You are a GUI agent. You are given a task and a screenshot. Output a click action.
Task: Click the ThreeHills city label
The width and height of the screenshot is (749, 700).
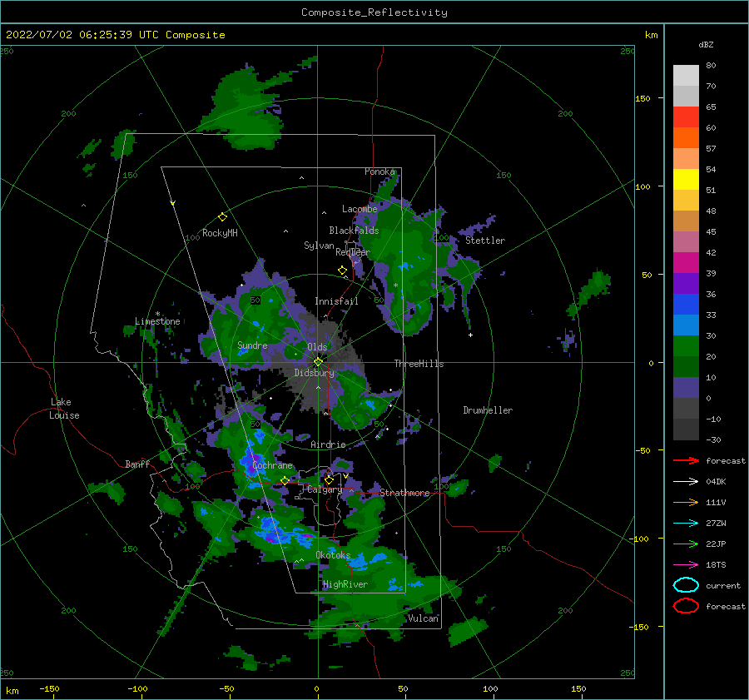[419, 364]
